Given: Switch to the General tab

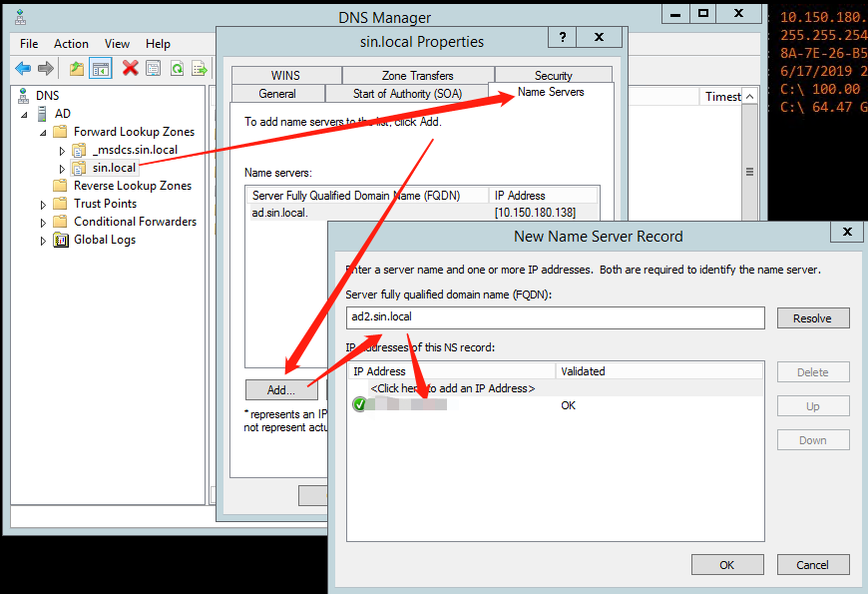Looking at the screenshot, I should [277, 94].
